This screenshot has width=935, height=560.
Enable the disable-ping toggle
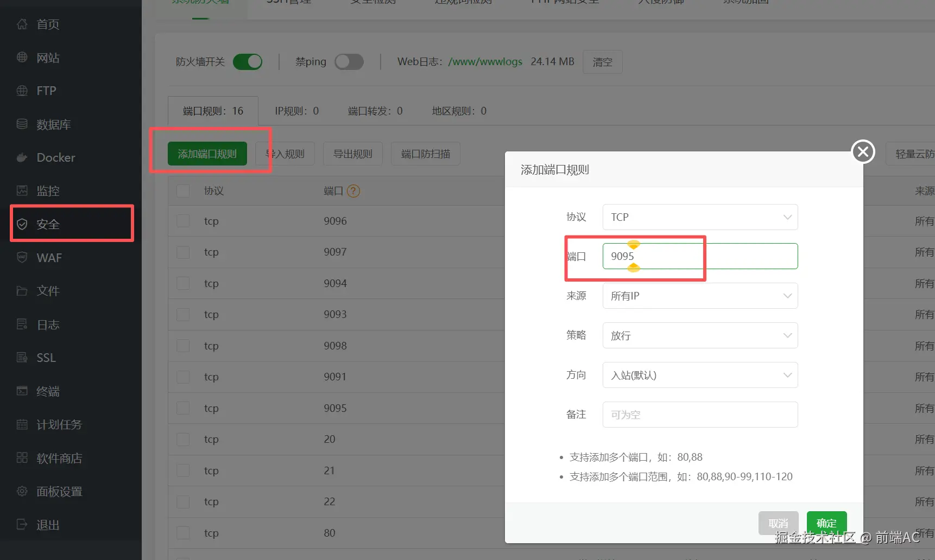coord(349,62)
